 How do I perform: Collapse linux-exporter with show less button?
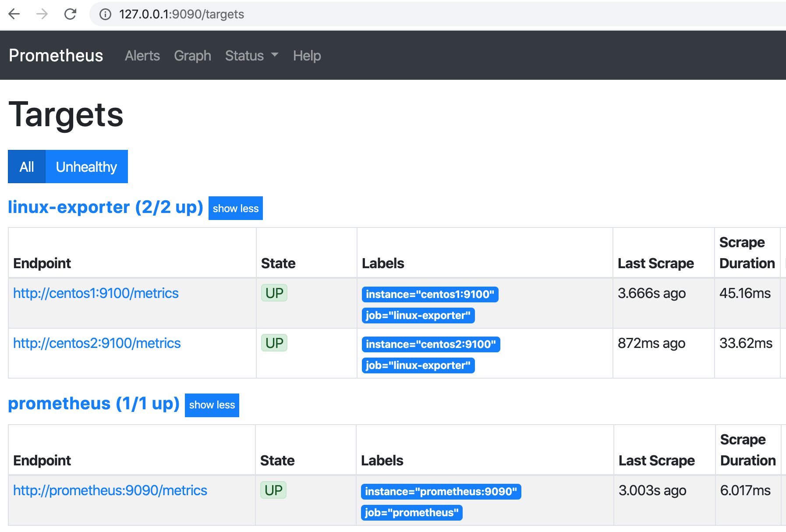point(236,208)
